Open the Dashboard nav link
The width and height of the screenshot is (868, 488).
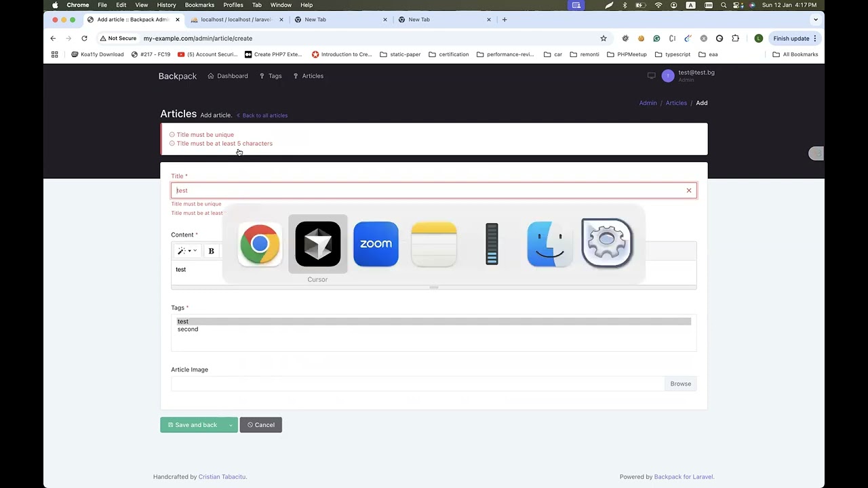228,76
